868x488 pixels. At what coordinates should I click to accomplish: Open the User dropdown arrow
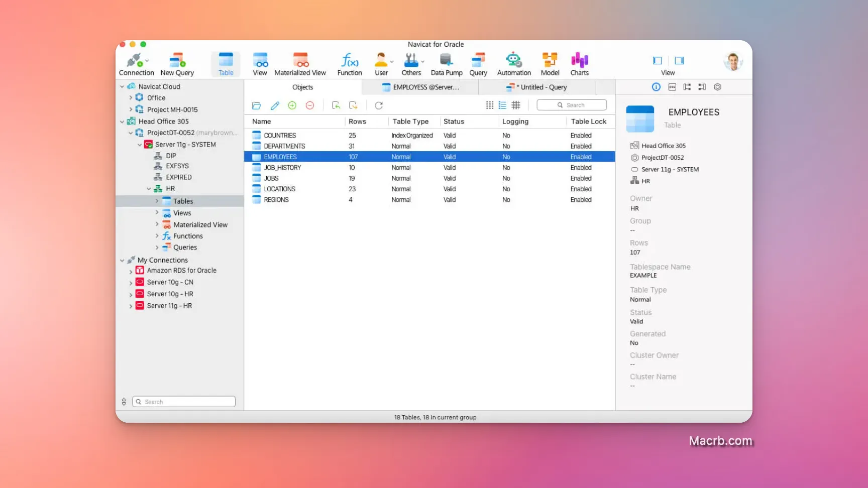click(392, 62)
